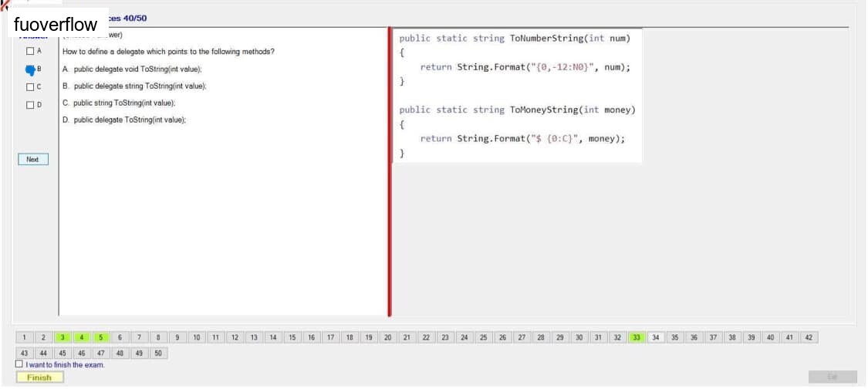Open question 20
Screen dimensions: 868x389
point(388,337)
